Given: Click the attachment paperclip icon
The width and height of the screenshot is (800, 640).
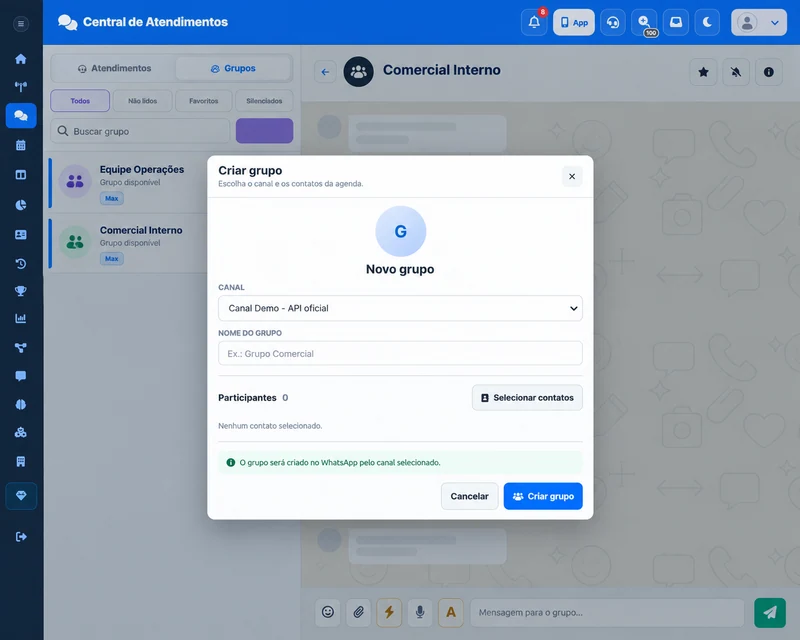Looking at the screenshot, I should tap(359, 612).
